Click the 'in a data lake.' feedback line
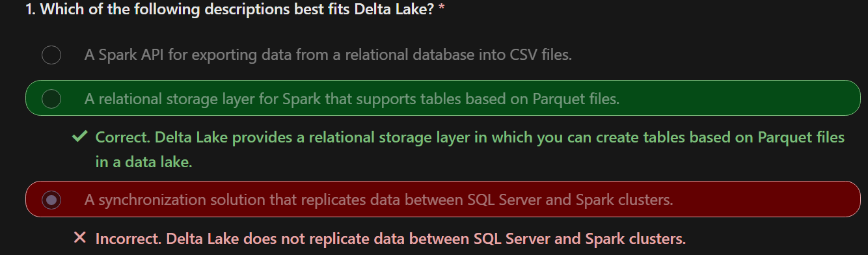 pyautogui.click(x=144, y=162)
